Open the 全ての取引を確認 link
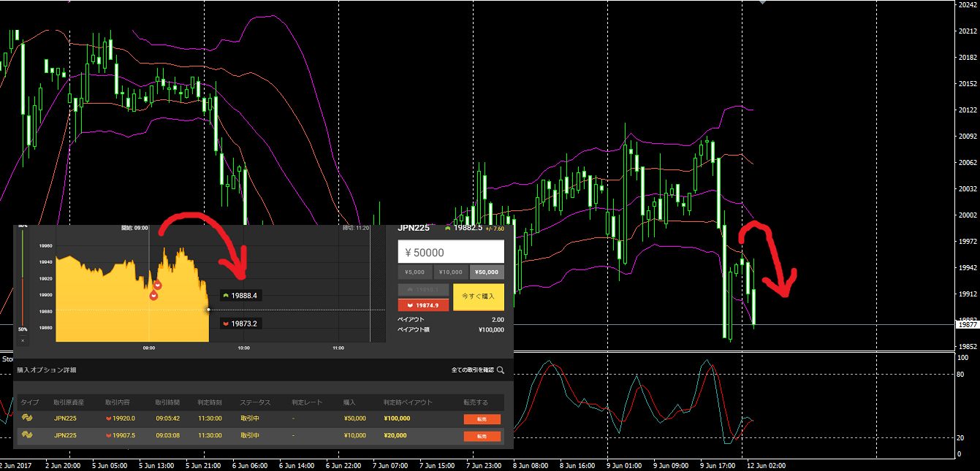The image size is (980, 471). [x=472, y=370]
